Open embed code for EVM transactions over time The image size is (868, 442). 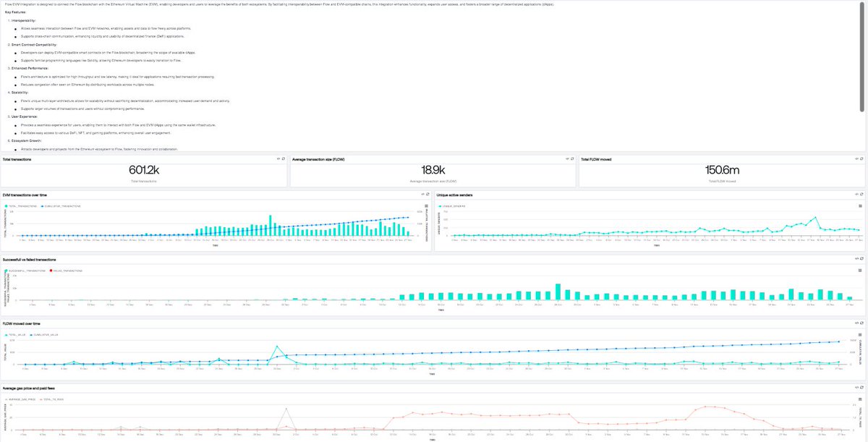[x=422, y=194]
